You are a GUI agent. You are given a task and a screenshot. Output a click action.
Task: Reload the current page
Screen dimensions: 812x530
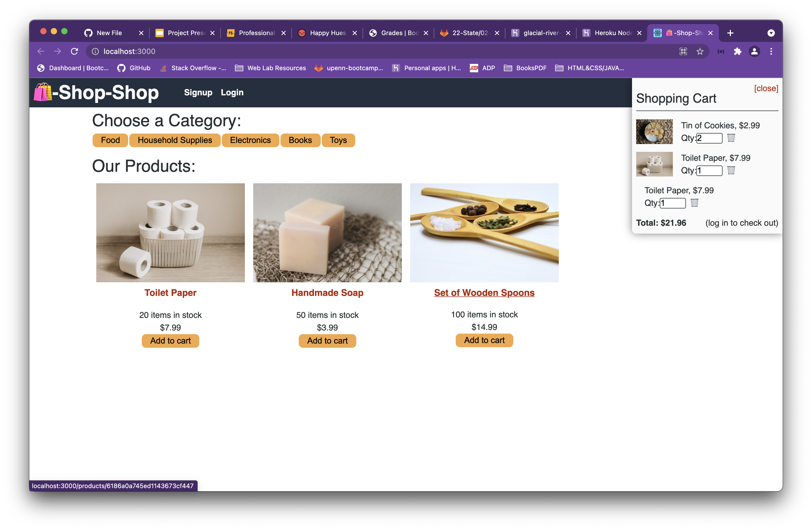coord(74,52)
